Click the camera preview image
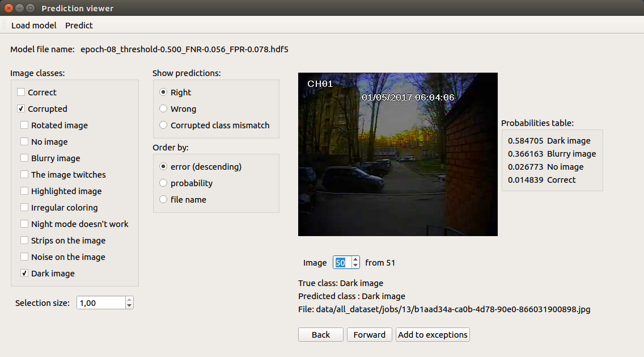Viewport: 644px width, 357px height. (397, 154)
